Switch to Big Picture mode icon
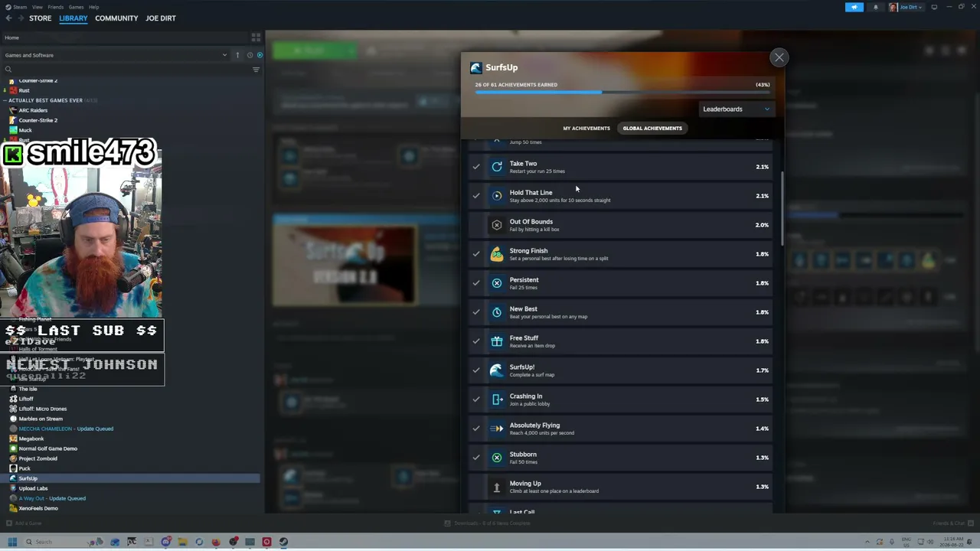Viewport: 980px width, 551px height. tap(934, 7)
